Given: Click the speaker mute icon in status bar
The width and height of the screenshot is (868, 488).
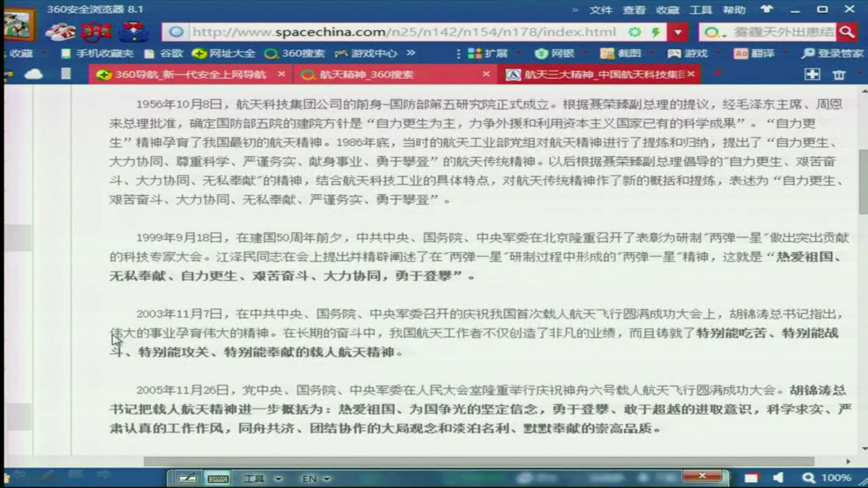Looking at the screenshot, I should [778, 478].
